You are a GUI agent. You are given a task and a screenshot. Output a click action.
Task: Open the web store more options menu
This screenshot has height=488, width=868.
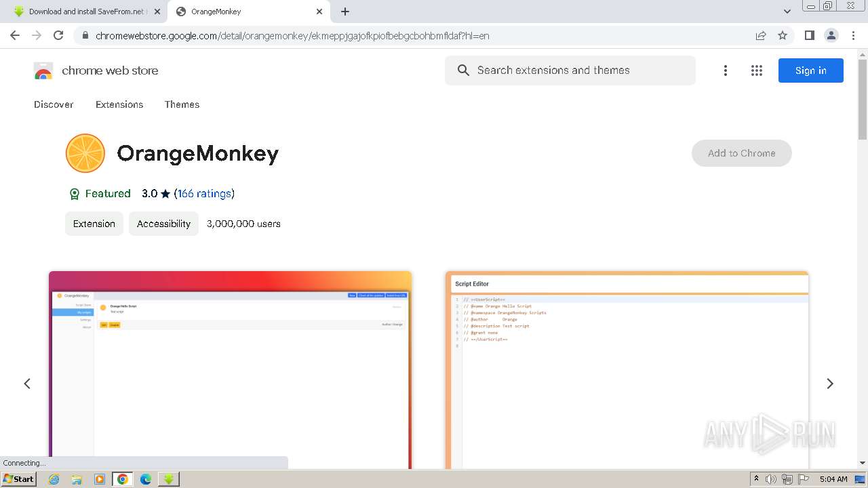(726, 70)
